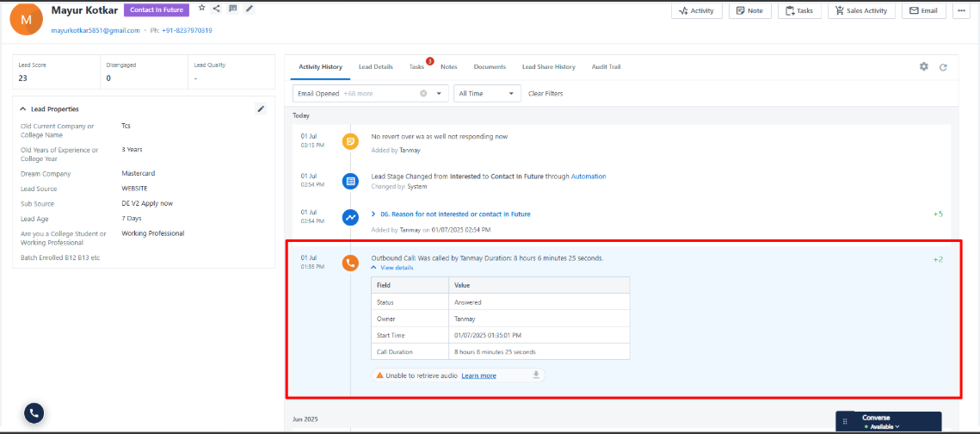This screenshot has width=980, height=434.
Task: Click the share lead icon in header
Action: click(x=217, y=8)
